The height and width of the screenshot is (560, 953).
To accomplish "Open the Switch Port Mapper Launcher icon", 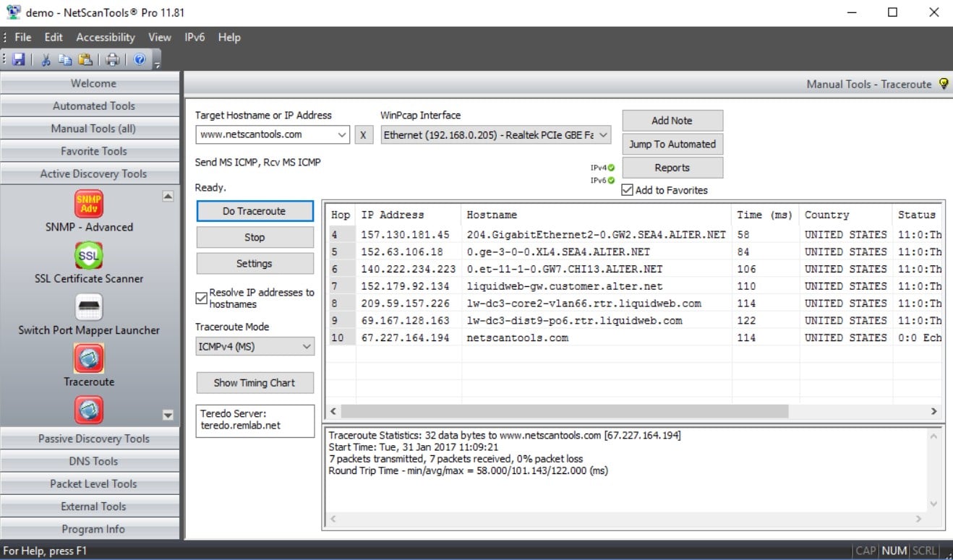I will tap(89, 308).
